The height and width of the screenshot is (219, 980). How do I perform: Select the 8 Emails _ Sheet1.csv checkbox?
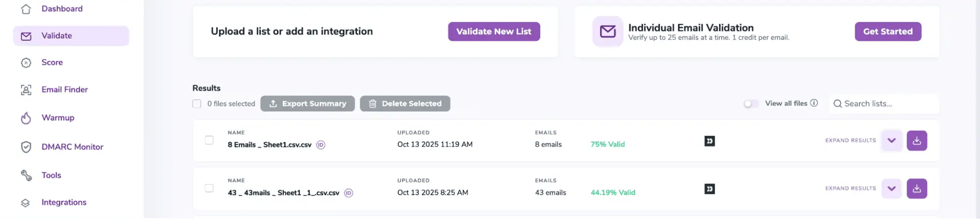[209, 140]
